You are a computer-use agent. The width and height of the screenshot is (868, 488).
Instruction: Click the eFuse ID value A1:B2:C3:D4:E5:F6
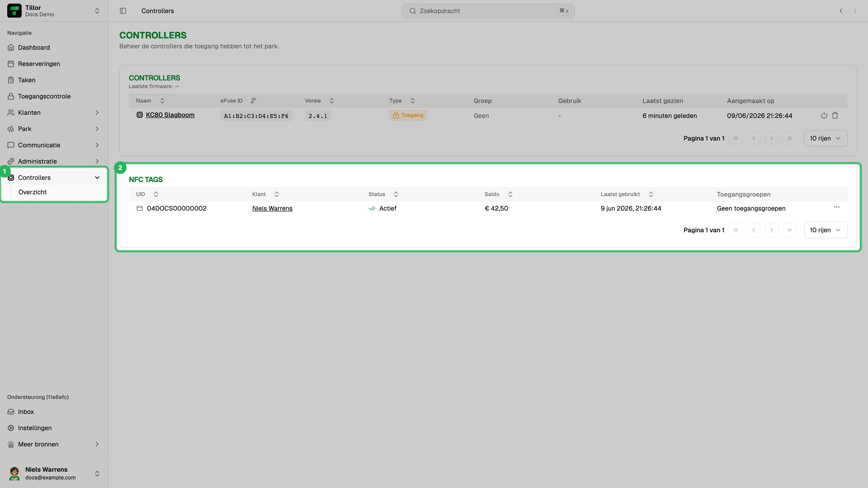256,116
